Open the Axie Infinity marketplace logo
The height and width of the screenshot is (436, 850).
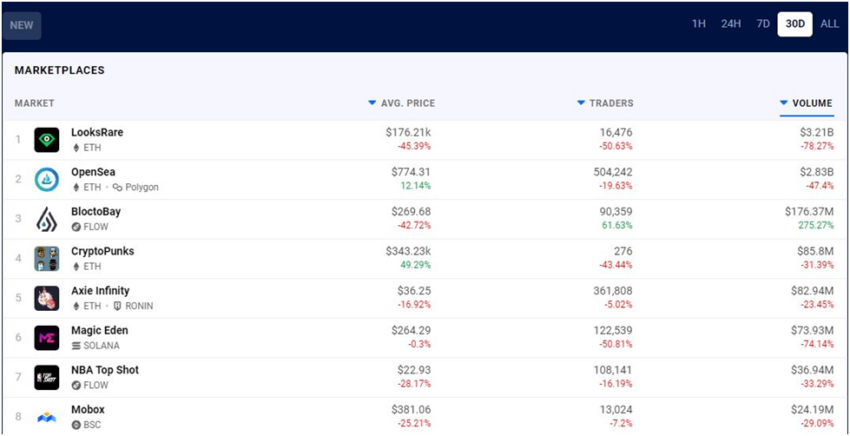click(47, 298)
